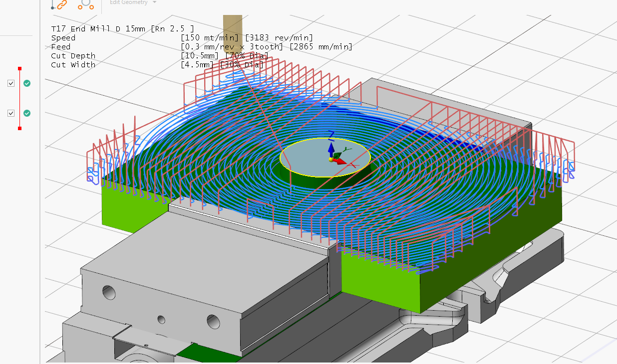Viewport: 617px width, 364px height.
Task: Click the 'Cut Depth' label
Action: [x=73, y=56]
